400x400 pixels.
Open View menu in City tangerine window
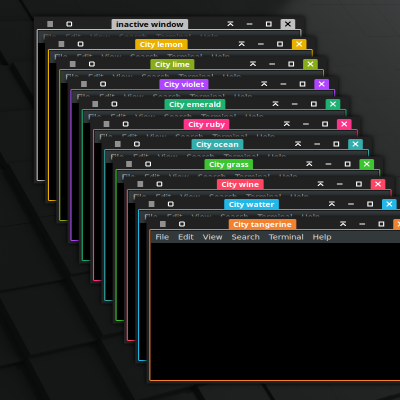212,237
